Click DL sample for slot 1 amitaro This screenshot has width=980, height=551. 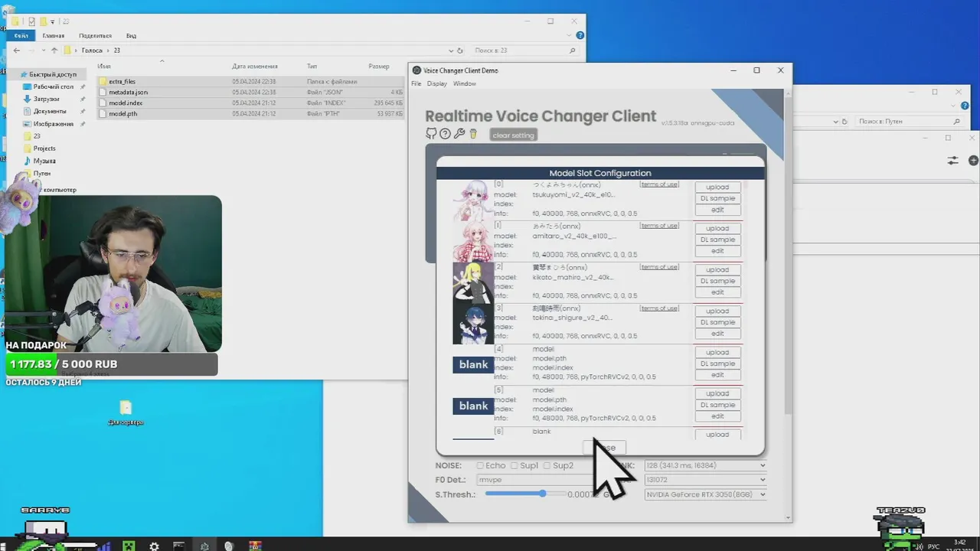(717, 240)
